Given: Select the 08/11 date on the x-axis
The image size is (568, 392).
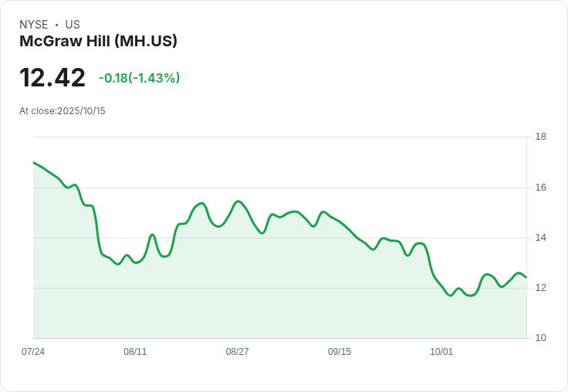Looking at the screenshot, I should coord(135,352).
